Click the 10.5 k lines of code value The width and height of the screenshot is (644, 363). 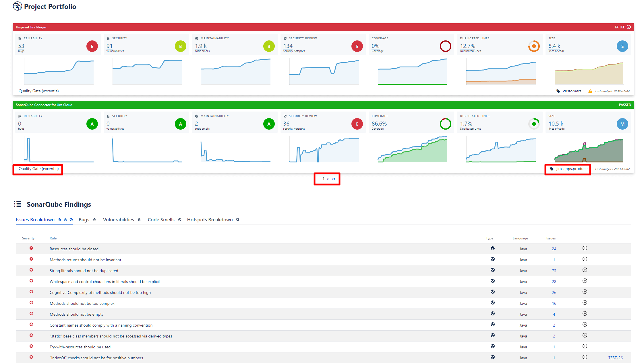pyautogui.click(x=556, y=124)
